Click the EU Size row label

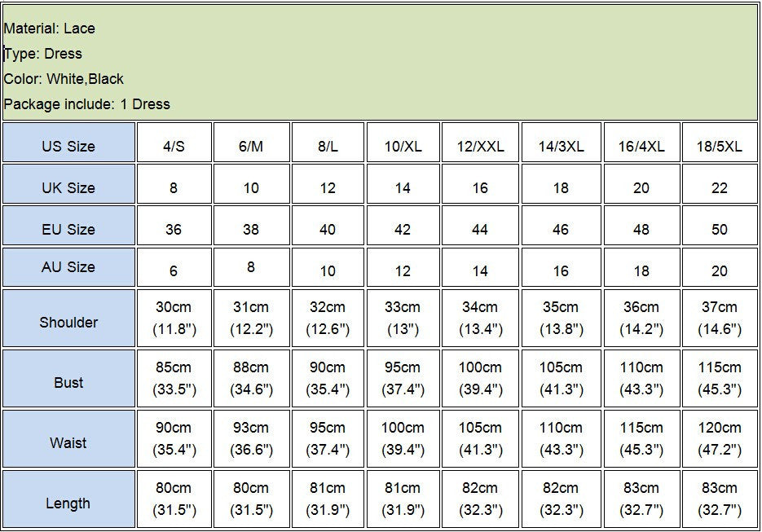[68, 230]
